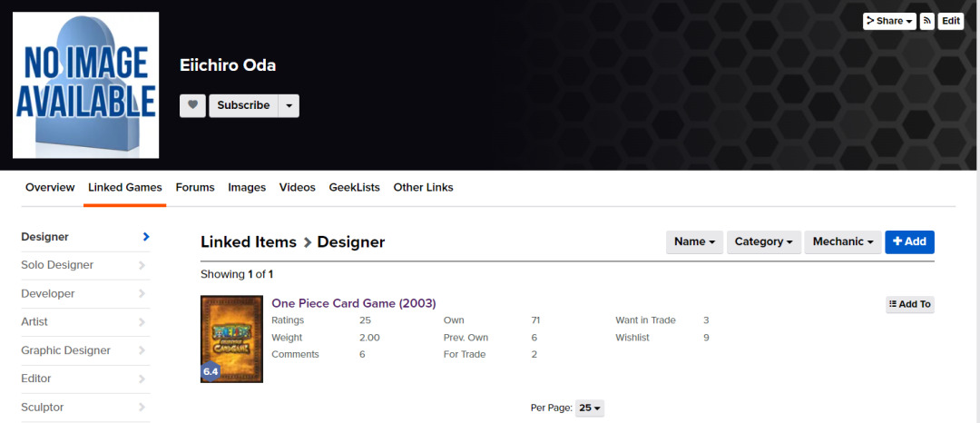This screenshot has height=423, width=980.
Task: Click the heart fan icon button
Action: (x=192, y=105)
